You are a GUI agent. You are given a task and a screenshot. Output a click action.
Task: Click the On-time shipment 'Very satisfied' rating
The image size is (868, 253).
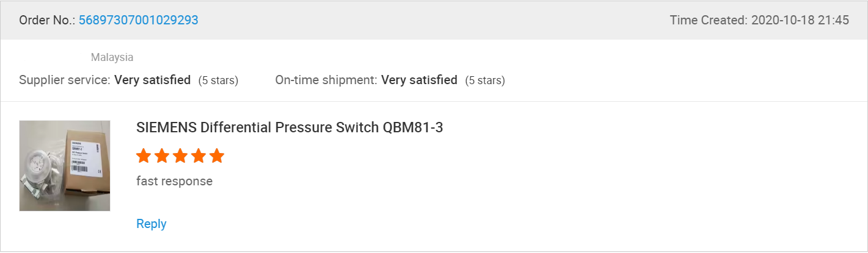point(419,80)
